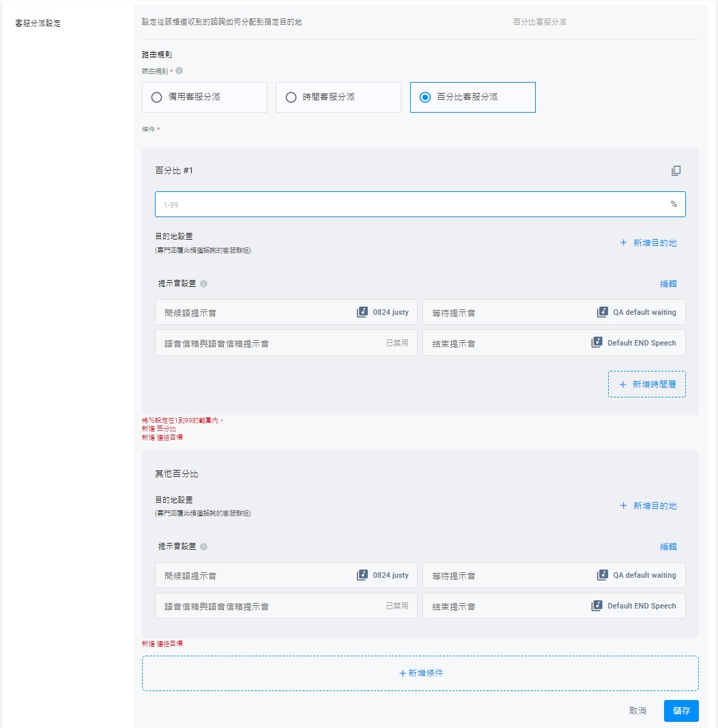Save settings with 儲存 button
Viewport: 718px width, 728px height.
pos(681,711)
